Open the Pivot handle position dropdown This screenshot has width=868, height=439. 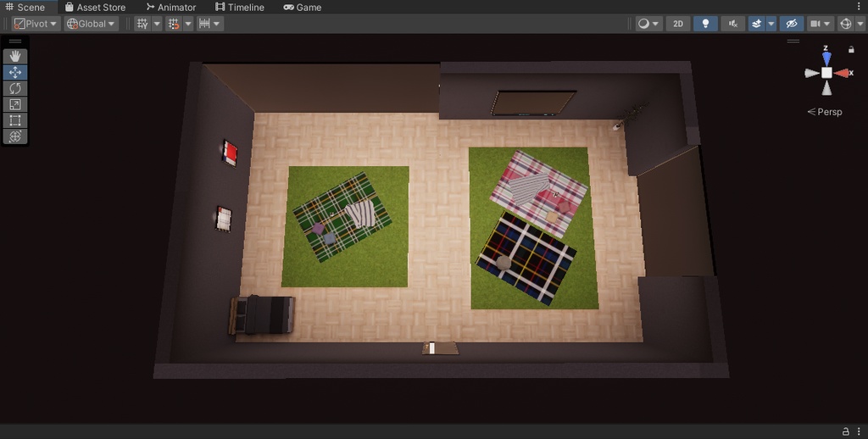[x=36, y=24]
